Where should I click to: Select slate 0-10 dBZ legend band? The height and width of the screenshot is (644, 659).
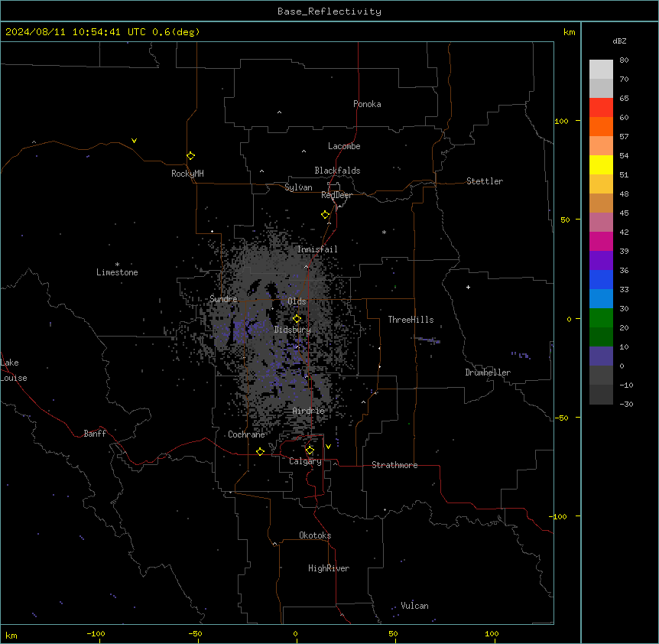pos(601,356)
